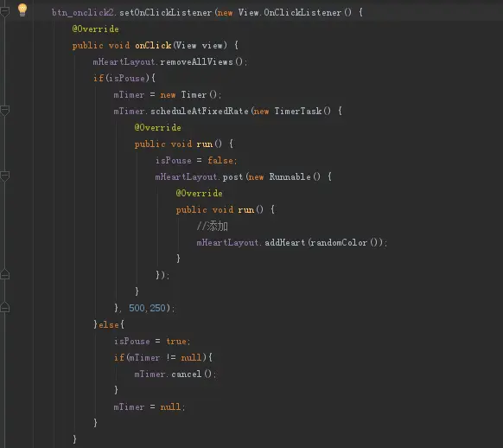Click 'cancel' in mTimer.cancel()
Viewport: 503px width, 448px height.
[x=187, y=374]
